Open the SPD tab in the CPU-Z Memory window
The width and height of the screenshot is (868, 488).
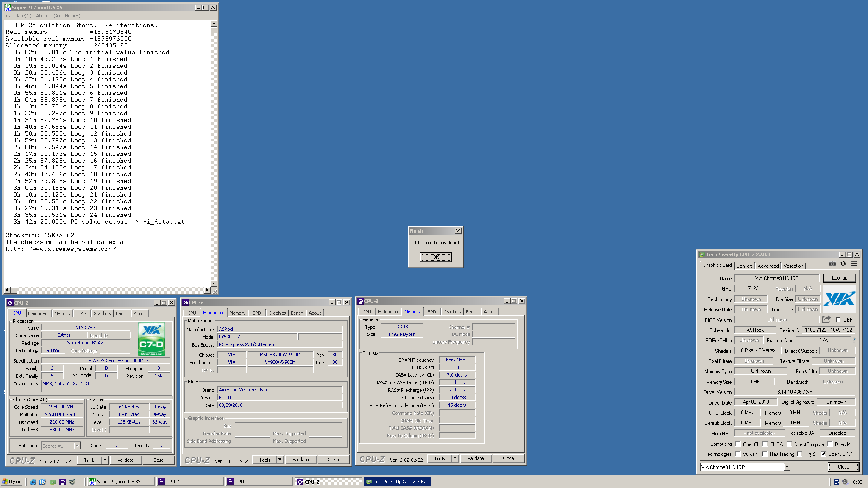[431, 312]
